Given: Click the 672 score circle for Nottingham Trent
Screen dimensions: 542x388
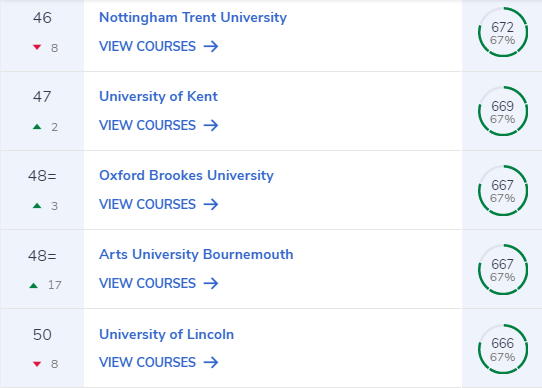Looking at the screenshot, I should click(503, 32).
